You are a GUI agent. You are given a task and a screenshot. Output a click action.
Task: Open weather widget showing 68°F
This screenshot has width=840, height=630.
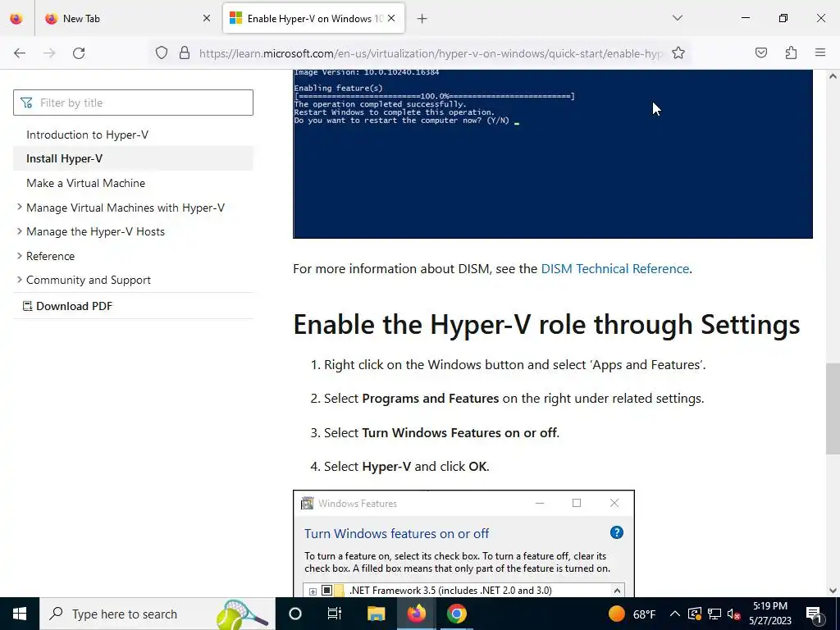tap(632, 614)
